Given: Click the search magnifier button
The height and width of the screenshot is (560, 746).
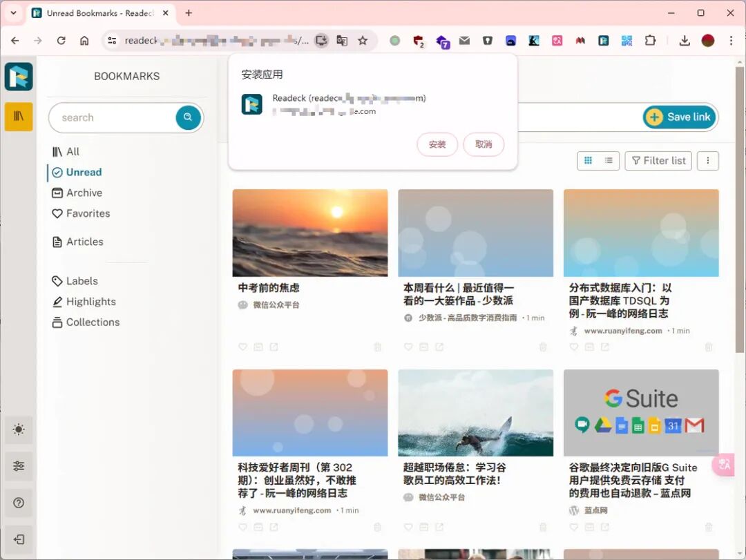Looking at the screenshot, I should coord(188,117).
